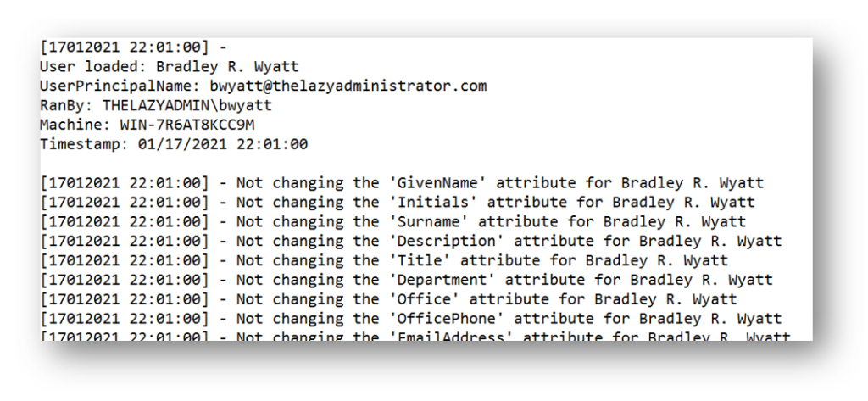Click the 'GivenName' attribute log entry
The height and width of the screenshot is (401, 868).
(x=402, y=183)
